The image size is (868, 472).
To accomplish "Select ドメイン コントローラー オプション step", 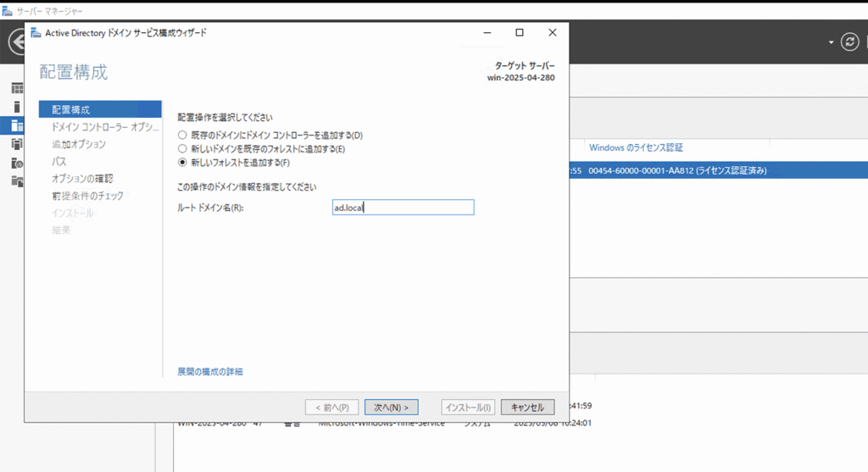I will 104,127.
